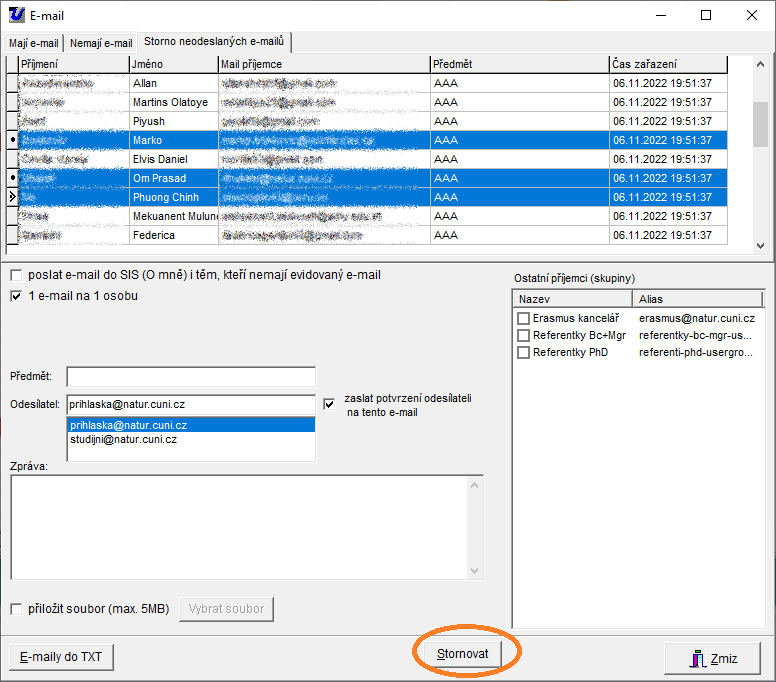This screenshot has width=776, height=682.
Task: Choose prihlaska@natur.cuni.cz in sender list
Action: [x=128, y=425]
